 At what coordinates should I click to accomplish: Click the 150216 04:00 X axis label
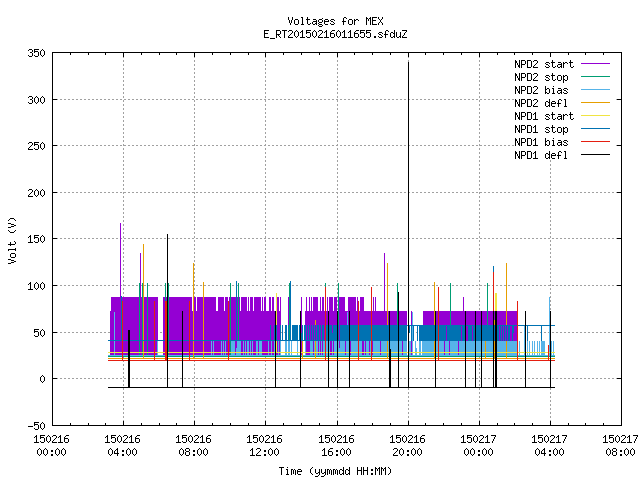tap(122, 446)
